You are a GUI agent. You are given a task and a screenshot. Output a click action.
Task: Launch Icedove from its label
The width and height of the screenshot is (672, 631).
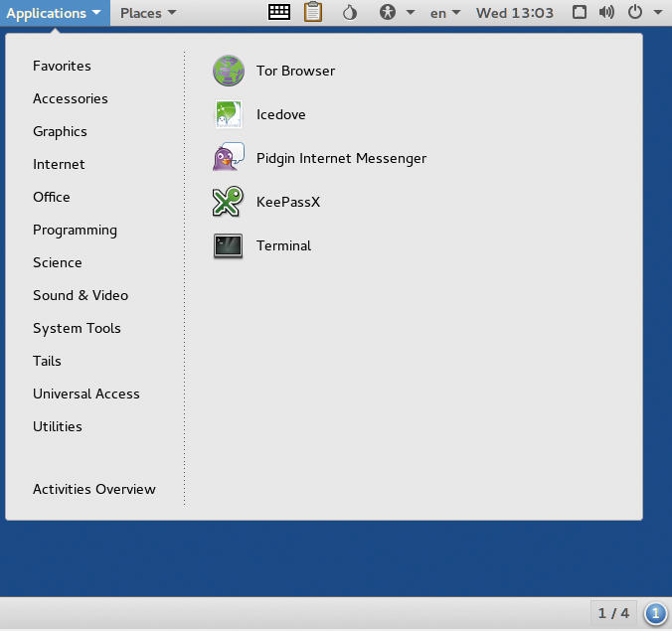coord(281,115)
